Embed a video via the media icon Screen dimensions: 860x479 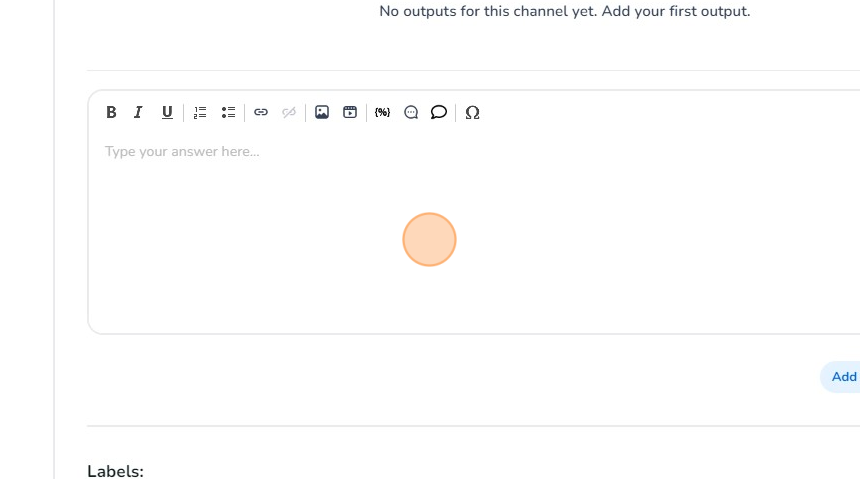tap(350, 113)
